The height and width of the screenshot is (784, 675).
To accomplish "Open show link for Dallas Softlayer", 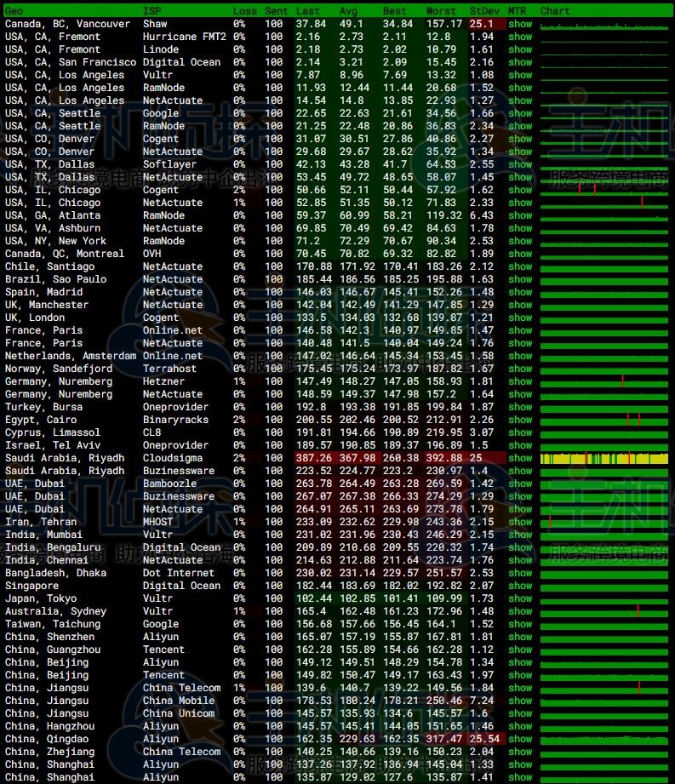I will (520, 164).
